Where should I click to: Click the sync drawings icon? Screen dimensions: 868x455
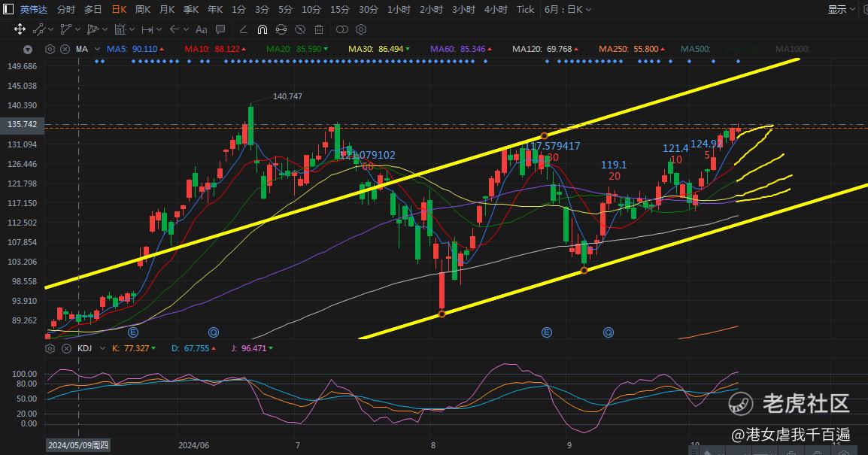(x=281, y=29)
